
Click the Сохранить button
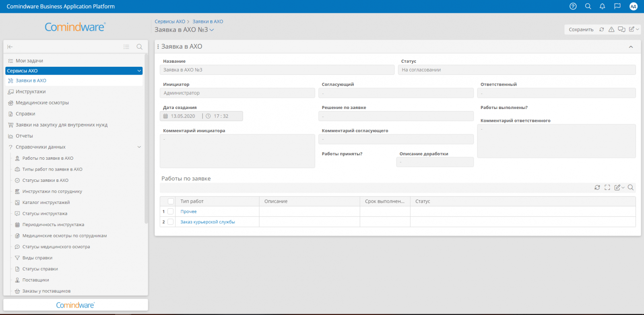coord(581,29)
